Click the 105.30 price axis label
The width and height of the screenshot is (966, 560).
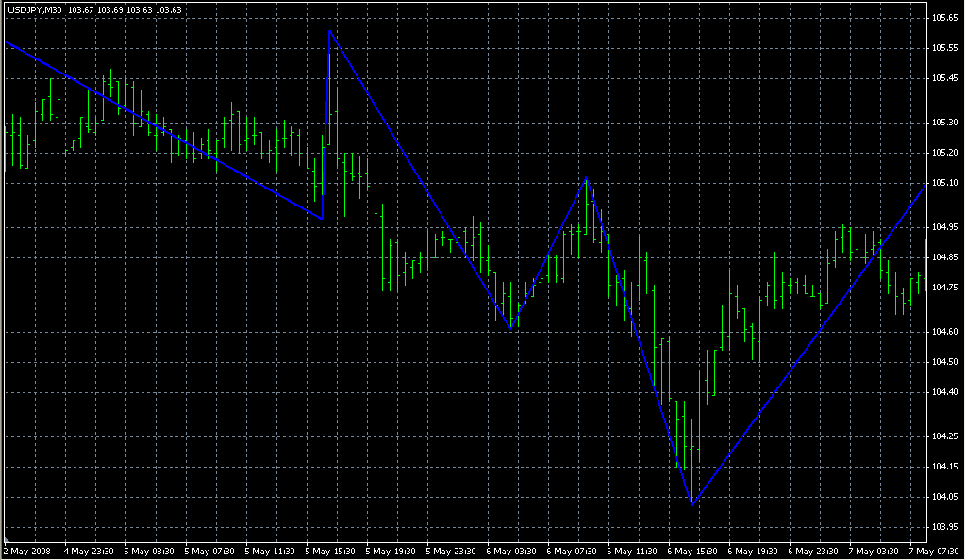[944, 123]
